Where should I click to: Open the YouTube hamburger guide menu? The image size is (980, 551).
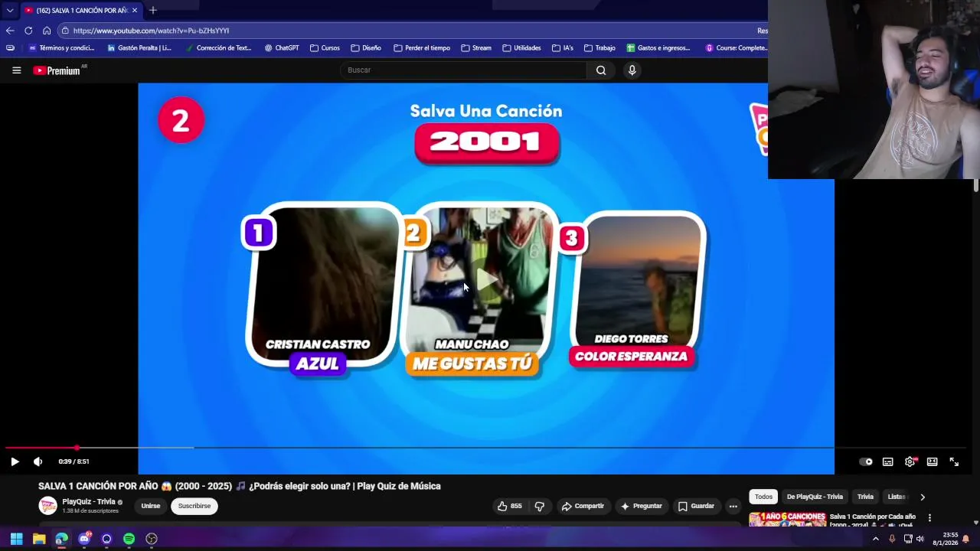(x=16, y=70)
